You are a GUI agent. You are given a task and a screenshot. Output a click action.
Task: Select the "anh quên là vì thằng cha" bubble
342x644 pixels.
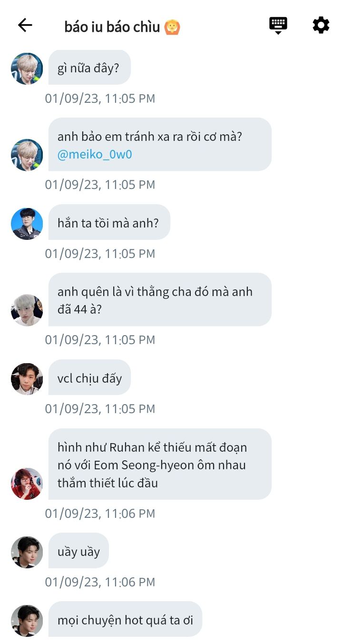coord(160,299)
